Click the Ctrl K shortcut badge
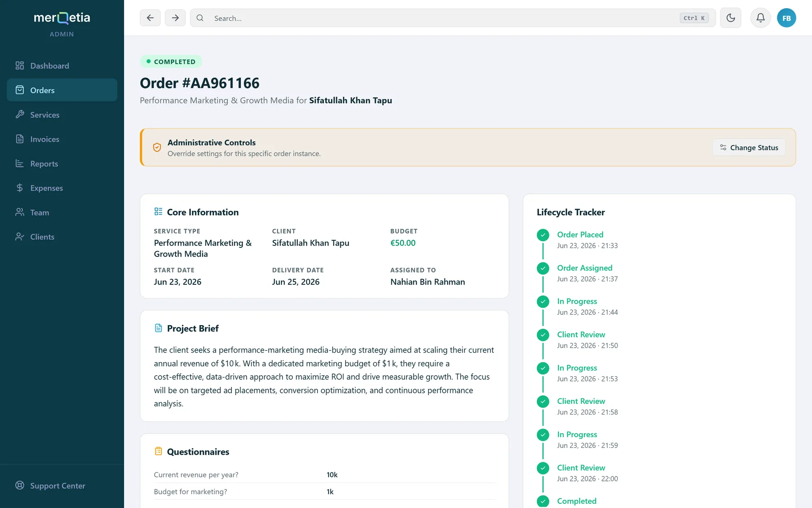The width and height of the screenshot is (812, 508). point(694,18)
